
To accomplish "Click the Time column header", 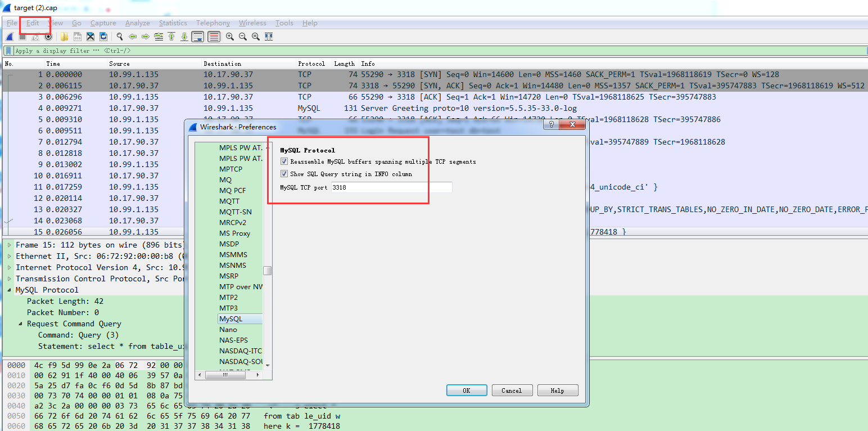I will 75,64.
